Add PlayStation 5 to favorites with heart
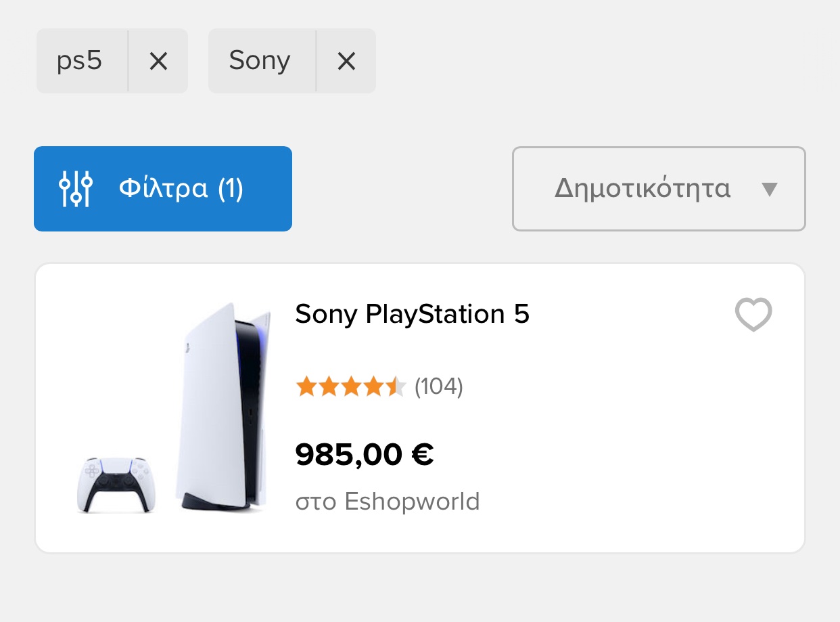The height and width of the screenshot is (622, 840). pyautogui.click(x=753, y=315)
